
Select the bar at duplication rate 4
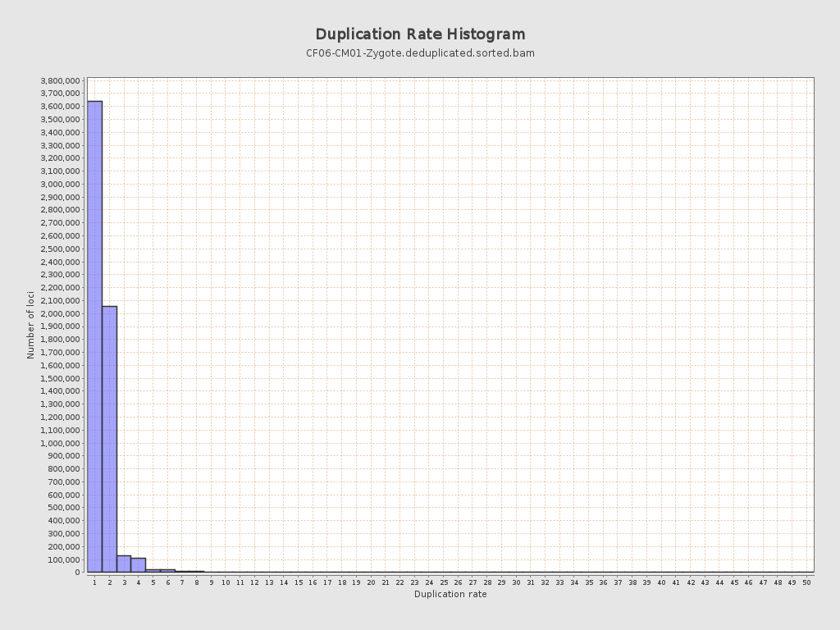138,565
